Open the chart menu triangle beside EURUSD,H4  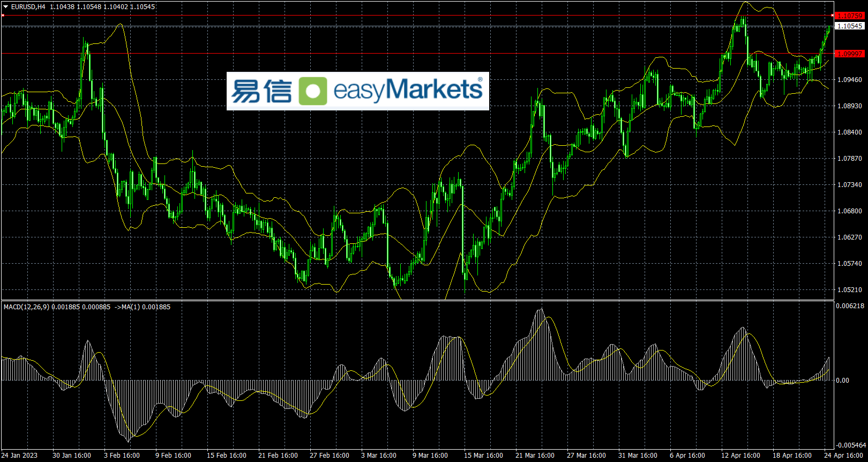coord(6,7)
